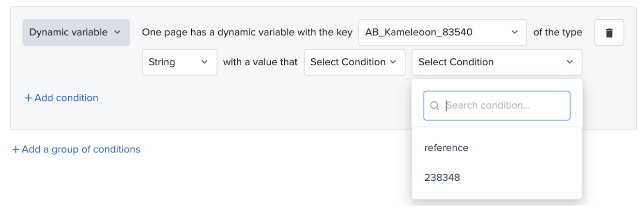Open the Dynamic variable criterion dropdown
This screenshot has height=207, width=644.
(x=76, y=32)
